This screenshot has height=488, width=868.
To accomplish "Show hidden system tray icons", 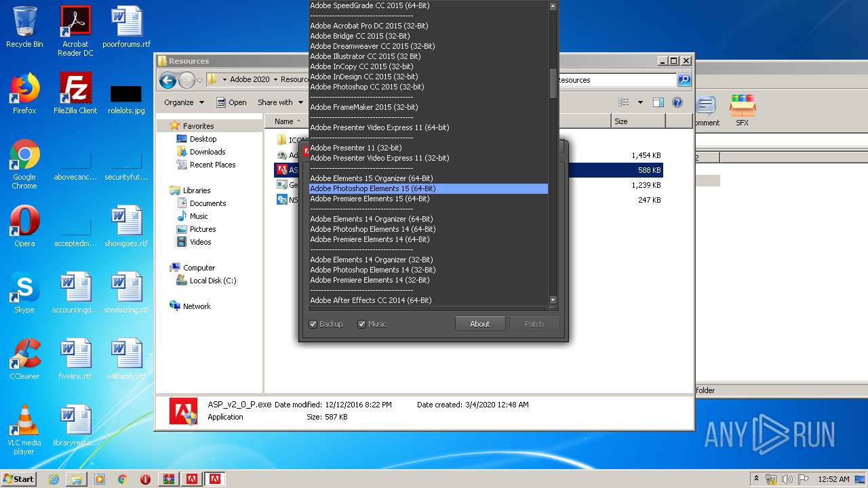I will (x=757, y=479).
